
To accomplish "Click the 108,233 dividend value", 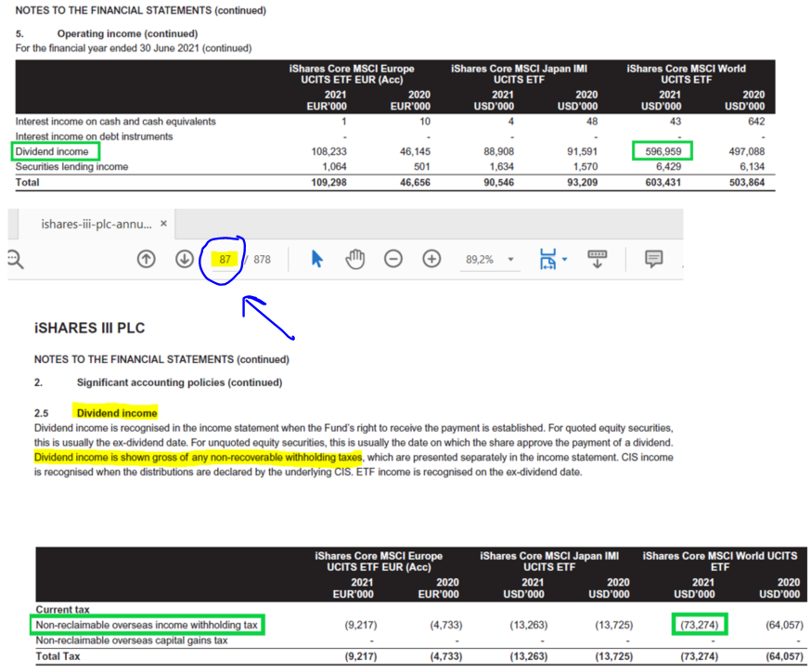I will pos(328,151).
